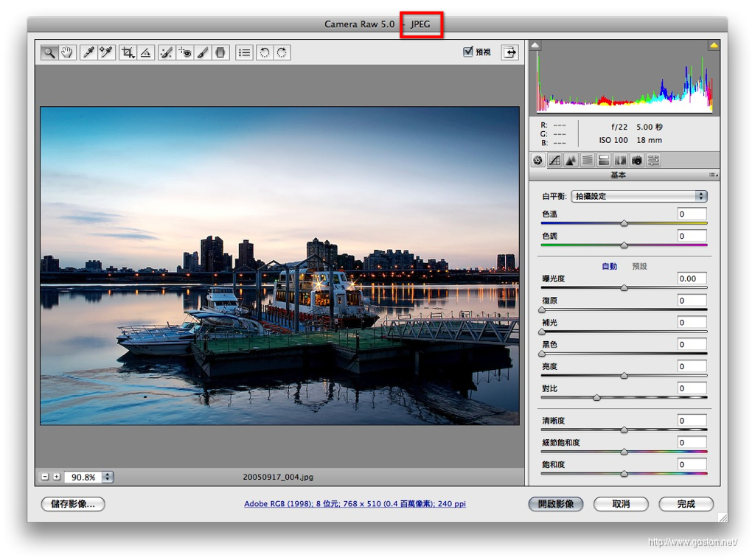Toggle highlight clipping warning in histogram

click(x=713, y=46)
